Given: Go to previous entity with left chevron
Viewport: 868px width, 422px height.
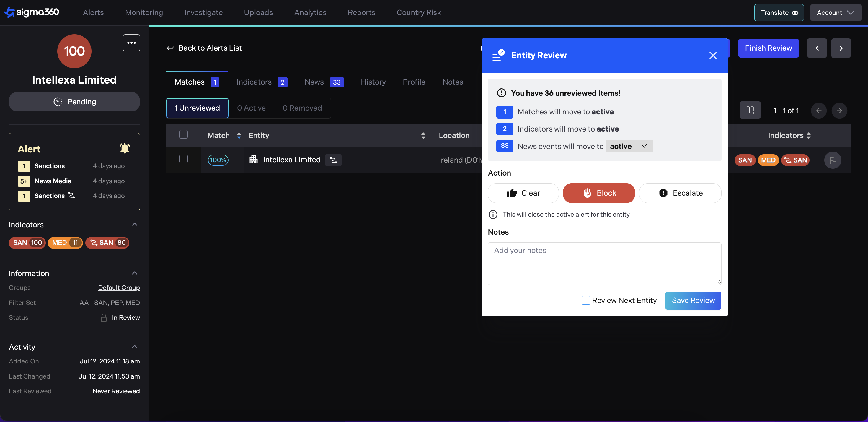Looking at the screenshot, I should 817,48.
